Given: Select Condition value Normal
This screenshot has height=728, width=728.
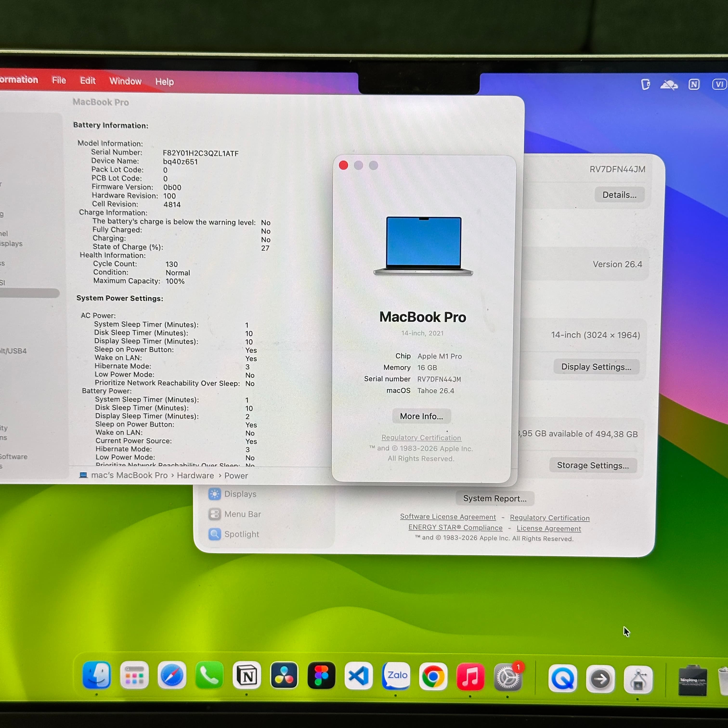Looking at the screenshot, I should point(178,273).
